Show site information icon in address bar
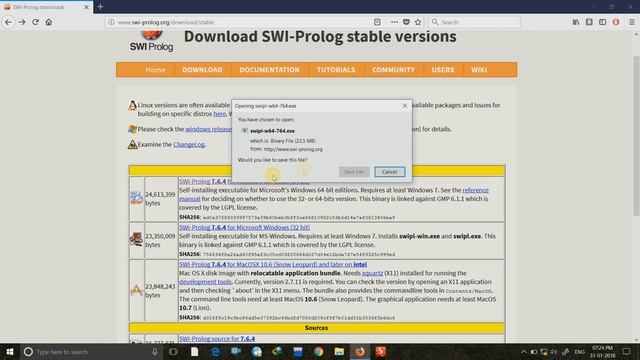The width and height of the screenshot is (640, 360). [111, 22]
